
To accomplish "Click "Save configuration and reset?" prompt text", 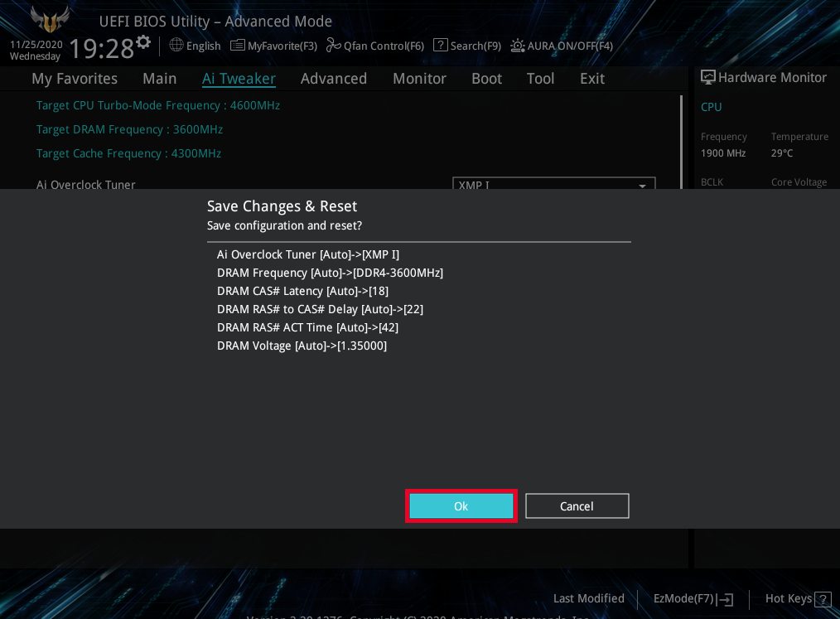I will [x=284, y=225].
